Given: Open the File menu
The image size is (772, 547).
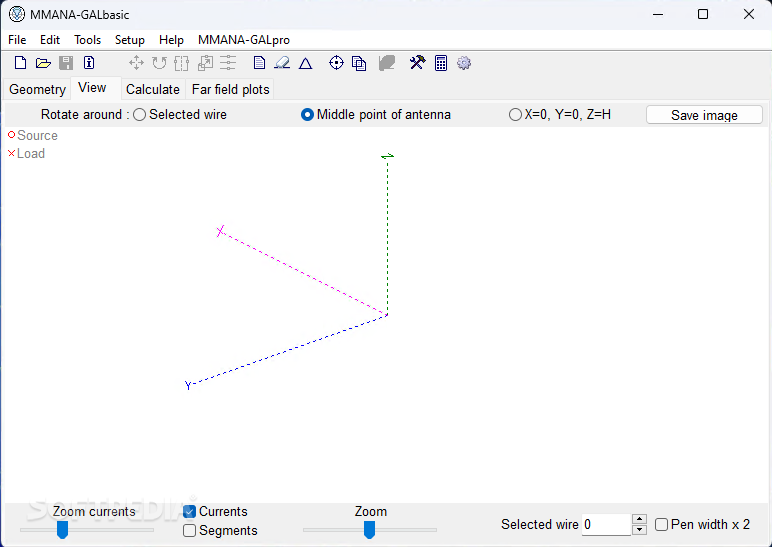Looking at the screenshot, I should pyautogui.click(x=17, y=40).
